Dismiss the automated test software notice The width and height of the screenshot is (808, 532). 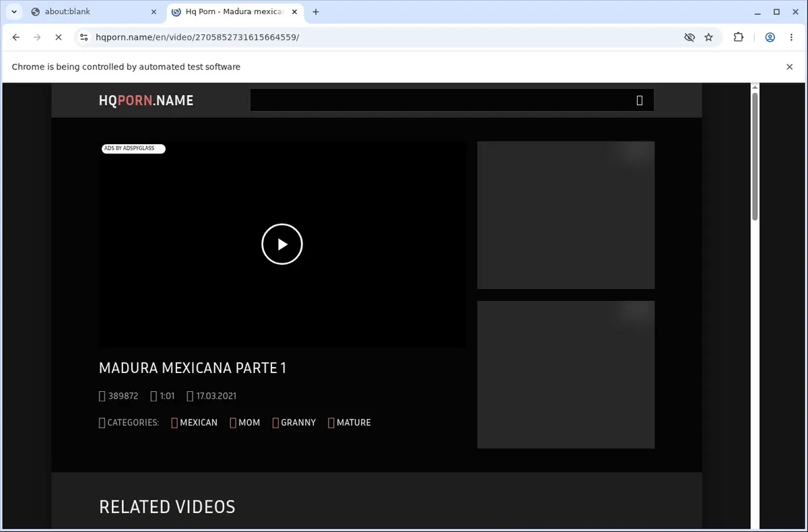tap(790, 67)
